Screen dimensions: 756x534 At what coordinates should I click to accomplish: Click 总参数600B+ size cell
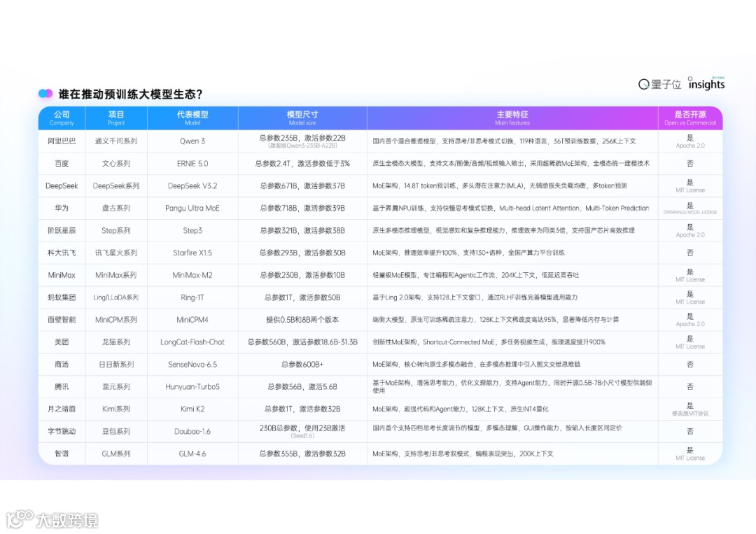coord(302,365)
